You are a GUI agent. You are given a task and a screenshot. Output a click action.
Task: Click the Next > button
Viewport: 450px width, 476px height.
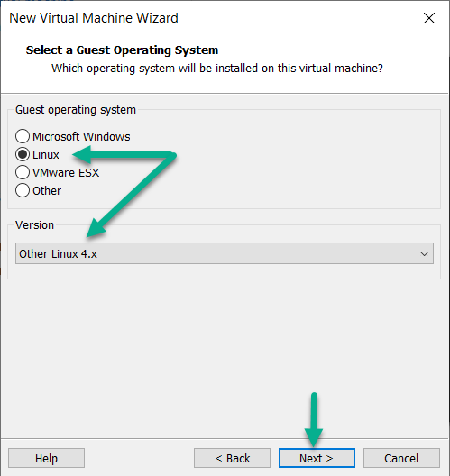317,458
